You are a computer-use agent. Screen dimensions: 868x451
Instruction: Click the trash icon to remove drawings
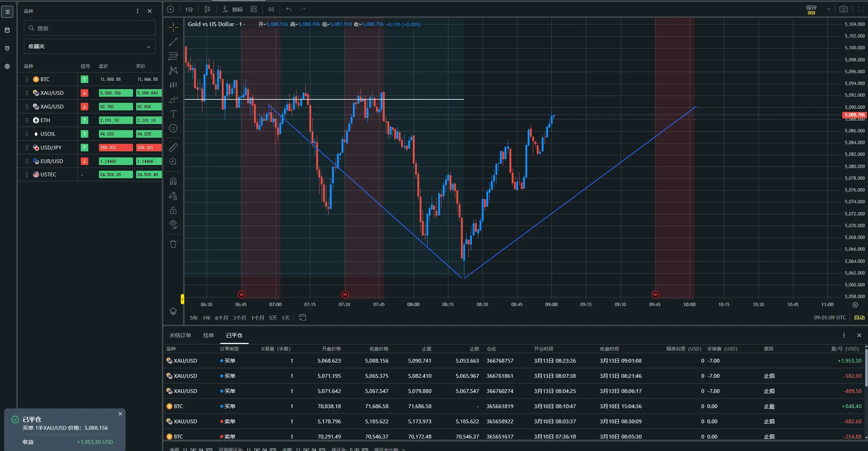(173, 244)
